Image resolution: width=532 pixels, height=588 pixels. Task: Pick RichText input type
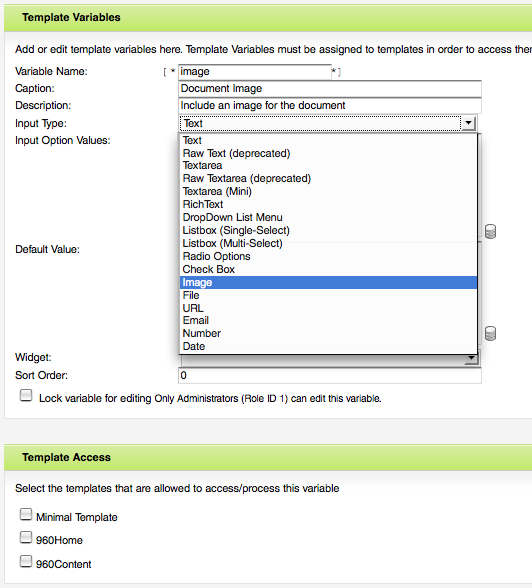328,204
